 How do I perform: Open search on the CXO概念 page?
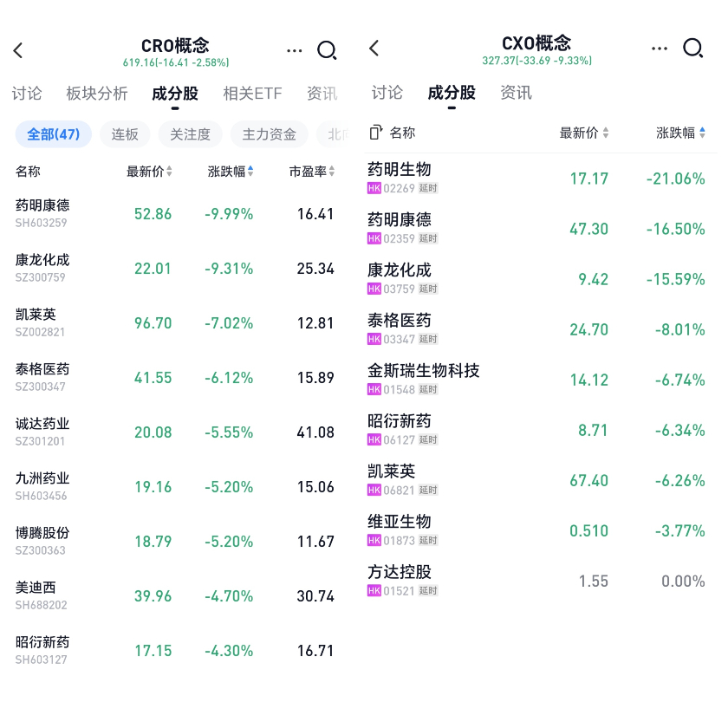click(x=693, y=48)
